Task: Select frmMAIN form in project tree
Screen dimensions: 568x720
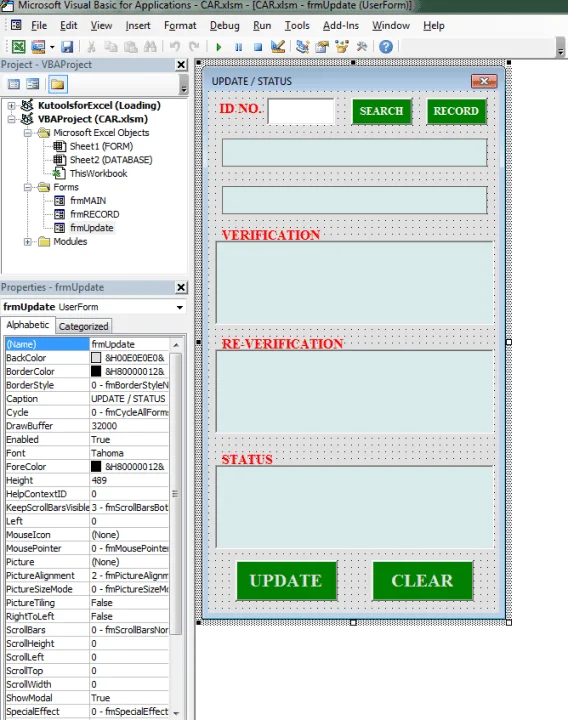Action: coord(88,201)
